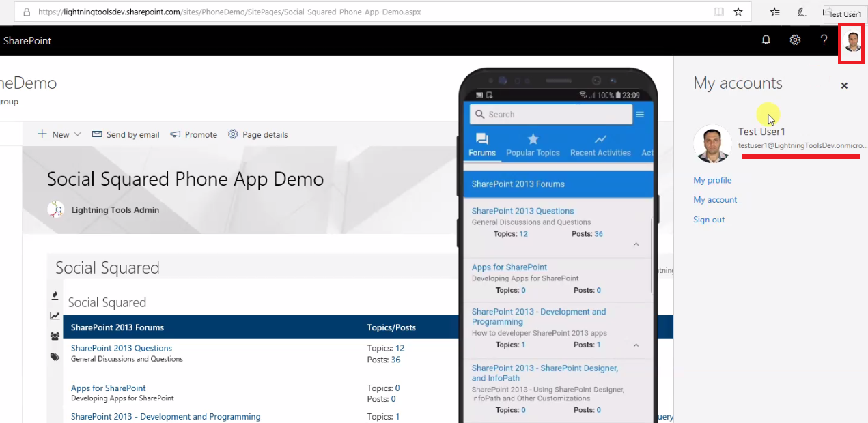
Task: Click the Social Squared flame sidebar icon
Action: click(55, 295)
